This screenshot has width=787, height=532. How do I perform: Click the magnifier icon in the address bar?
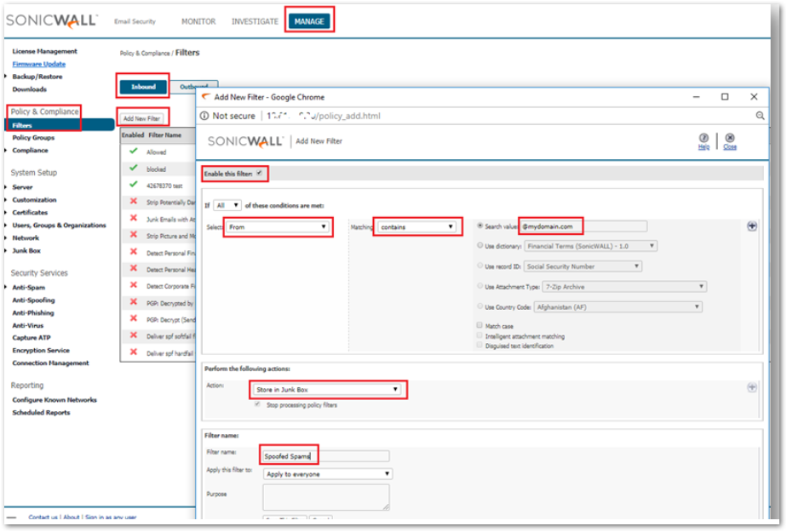(x=760, y=116)
